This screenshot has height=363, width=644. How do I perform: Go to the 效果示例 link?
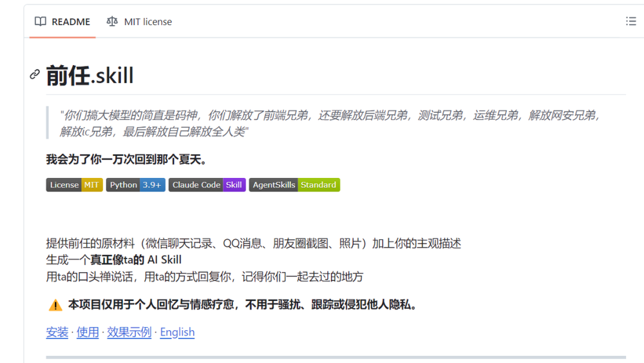coord(129,332)
